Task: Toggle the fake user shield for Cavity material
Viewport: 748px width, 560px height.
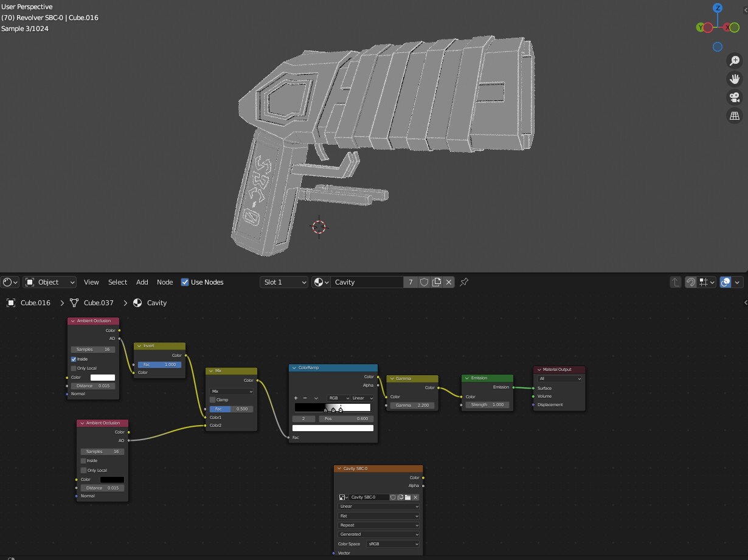Action: (424, 282)
